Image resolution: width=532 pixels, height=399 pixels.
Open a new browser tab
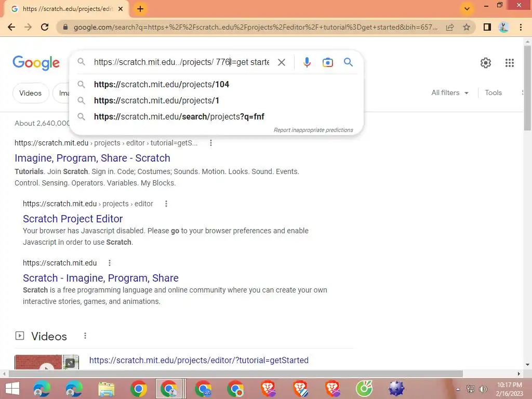coord(140,9)
